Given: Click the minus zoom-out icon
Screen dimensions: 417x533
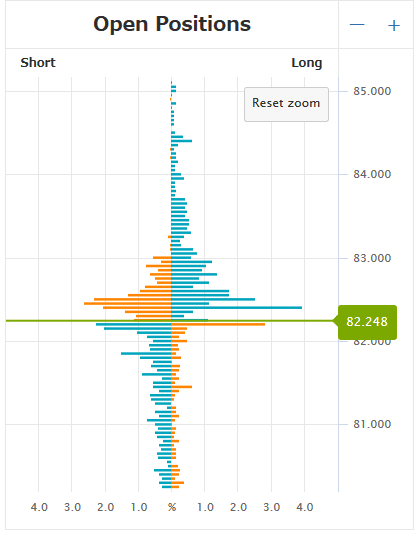Looking at the screenshot, I should point(357,25).
